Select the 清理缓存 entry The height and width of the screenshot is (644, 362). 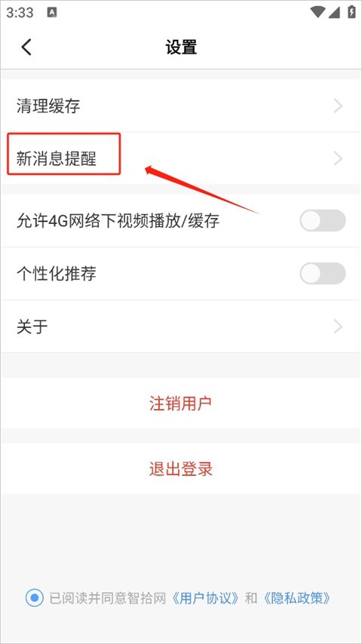tap(181, 106)
